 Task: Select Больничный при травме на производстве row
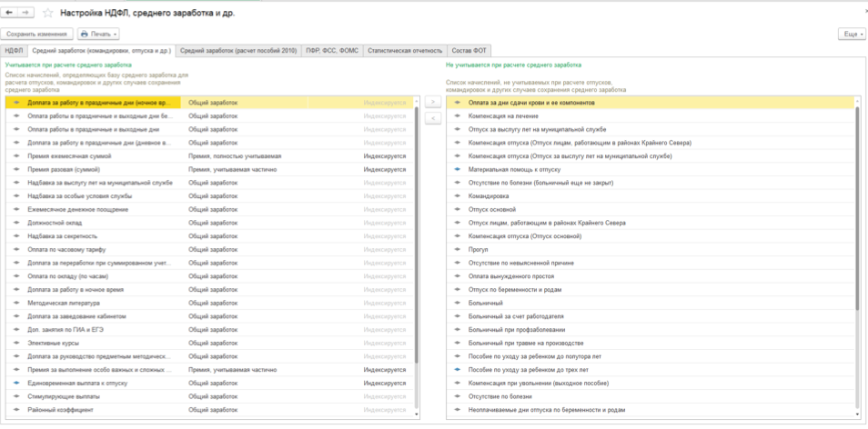tap(651, 344)
